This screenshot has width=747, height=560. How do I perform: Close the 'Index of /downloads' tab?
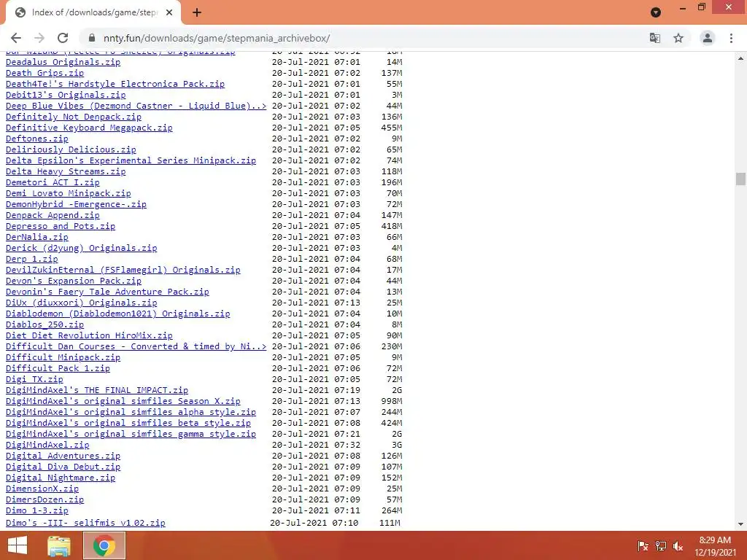coord(169,12)
